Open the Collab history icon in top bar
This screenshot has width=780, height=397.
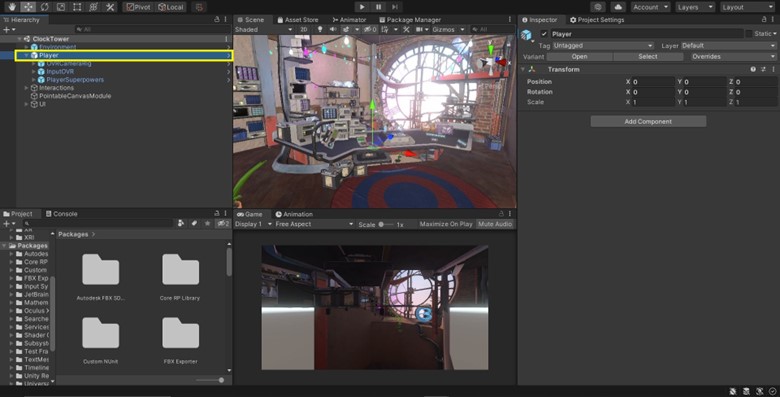(598, 7)
